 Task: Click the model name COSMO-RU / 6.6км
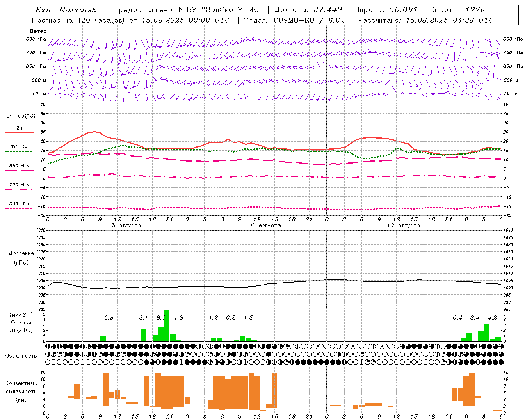(311, 20)
